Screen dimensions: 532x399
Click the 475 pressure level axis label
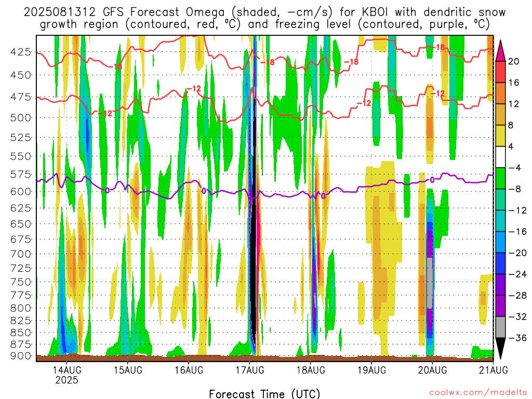point(21,97)
